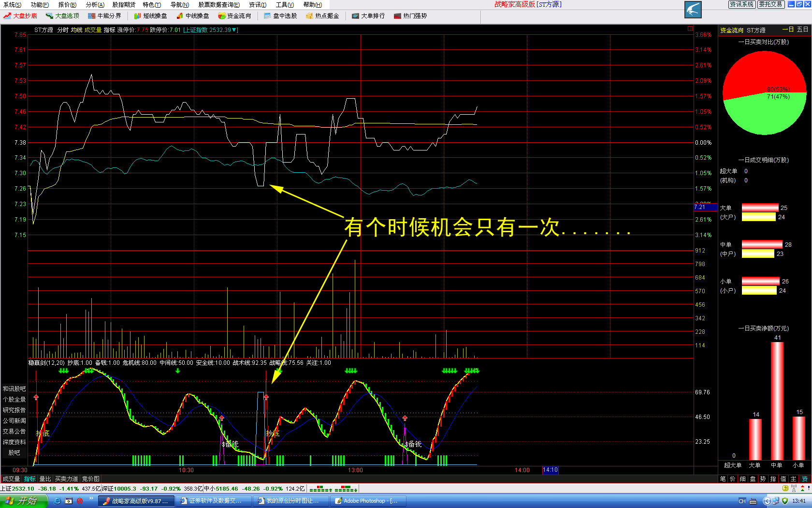Screen dimensions: 812x508
Task: Open the 功能(F) menu
Action: (x=40, y=5)
